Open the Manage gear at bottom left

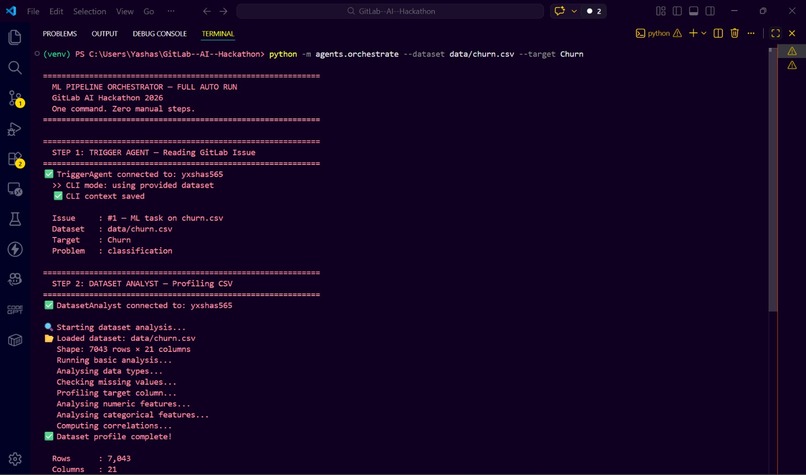15,459
